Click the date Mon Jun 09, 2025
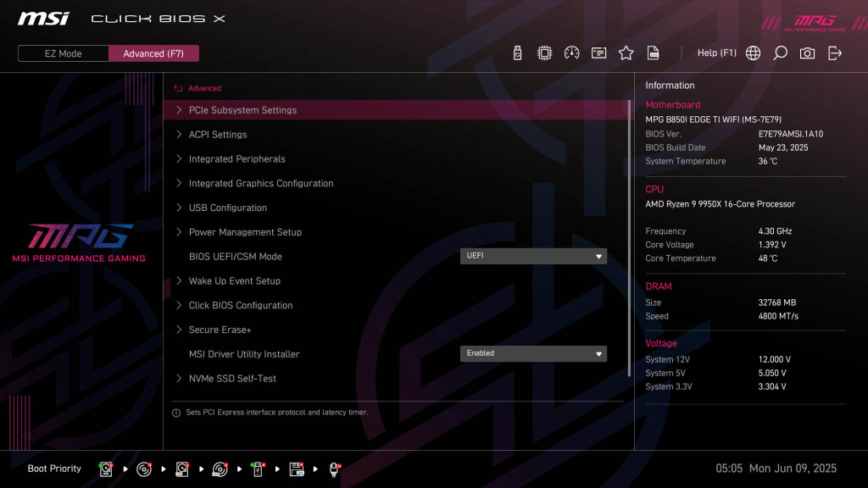 coord(793,469)
